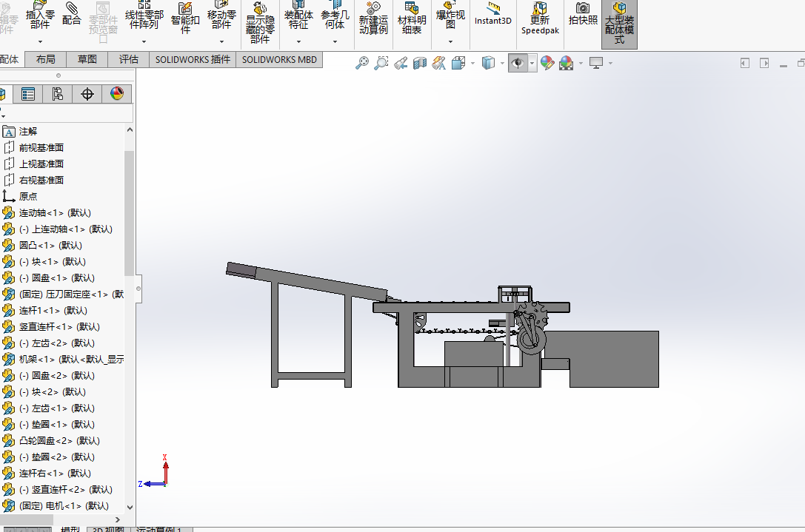Open display style cube dropdown arrow
This screenshot has width=805, height=532.
click(501, 64)
